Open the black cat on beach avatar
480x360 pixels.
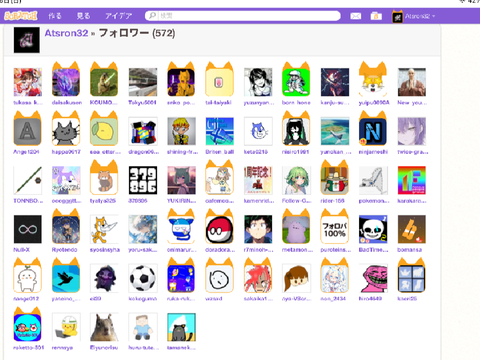(181, 327)
